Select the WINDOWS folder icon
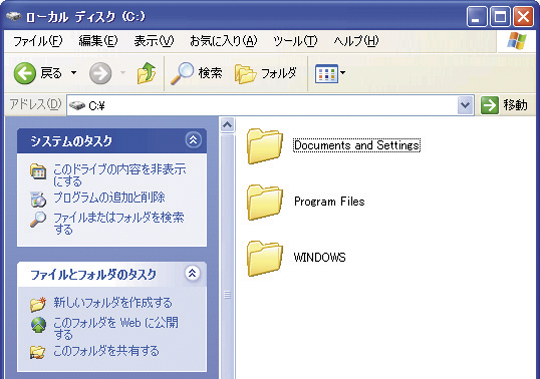 [x=264, y=259]
